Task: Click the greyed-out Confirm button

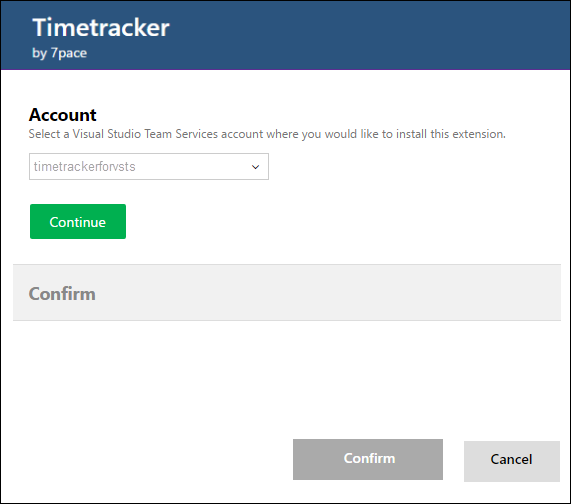Action: pyautogui.click(x=368, y=459)
